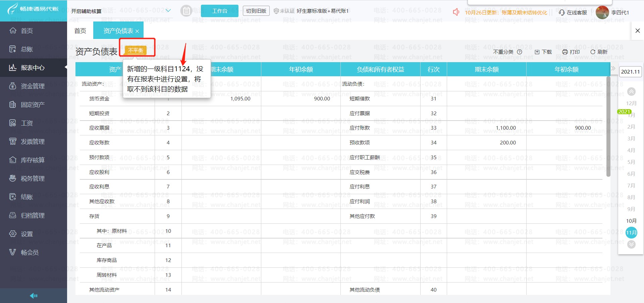Open 税务管理 in the sidebar
The width and height of the screenshot is (644, 303).
[x=34, y=178]
